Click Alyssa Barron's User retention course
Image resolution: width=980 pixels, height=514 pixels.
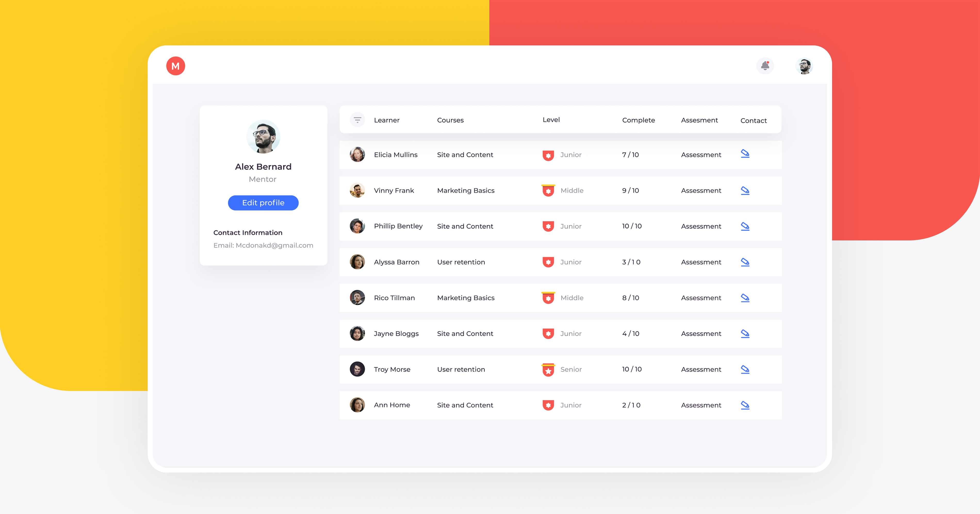[x=461, y=262]
